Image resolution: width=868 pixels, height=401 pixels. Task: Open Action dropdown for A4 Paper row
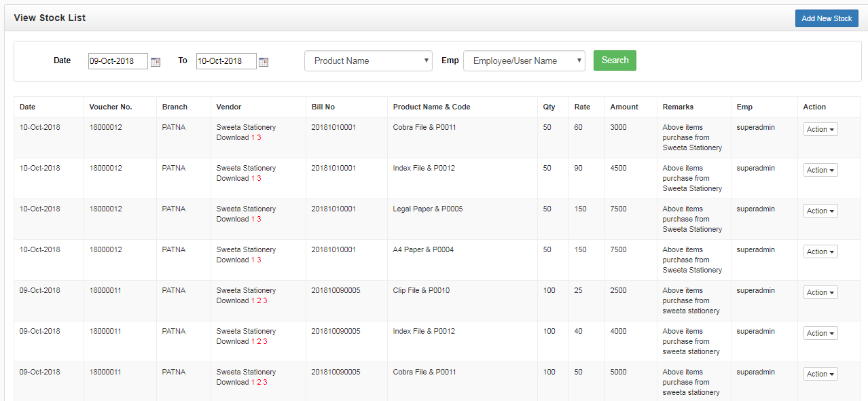[x=820, y=251]
